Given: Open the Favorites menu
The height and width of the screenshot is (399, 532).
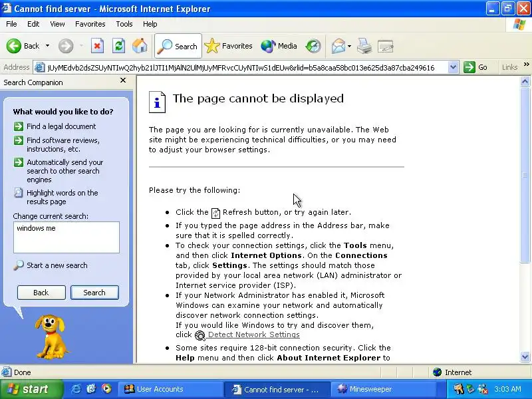Looking at the screenshot, I should point(90,24).
